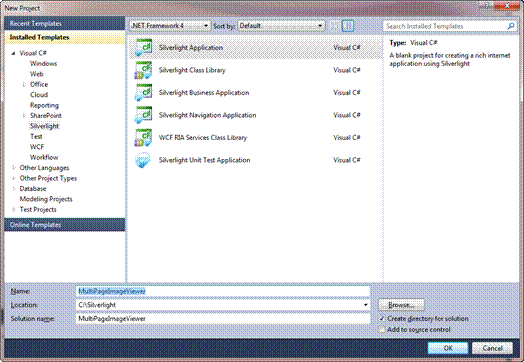Click the Solution name input field

(223, 319)
